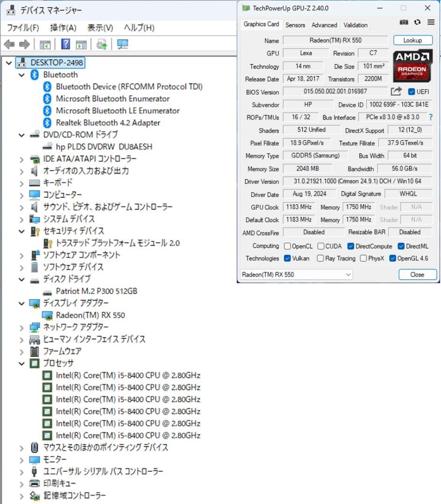Uncheck the Vulkan technology checkbox
The image size is (441, 504).
(287, 258)
